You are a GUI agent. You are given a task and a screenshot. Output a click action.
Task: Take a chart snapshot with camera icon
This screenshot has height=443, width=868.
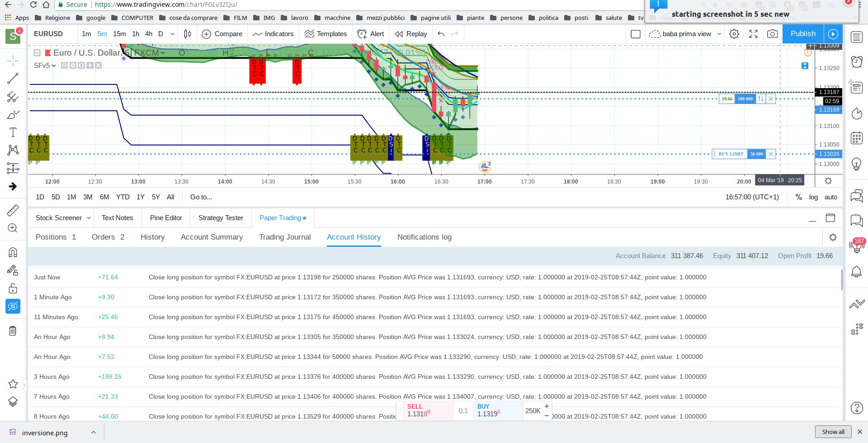click(773, 34)
